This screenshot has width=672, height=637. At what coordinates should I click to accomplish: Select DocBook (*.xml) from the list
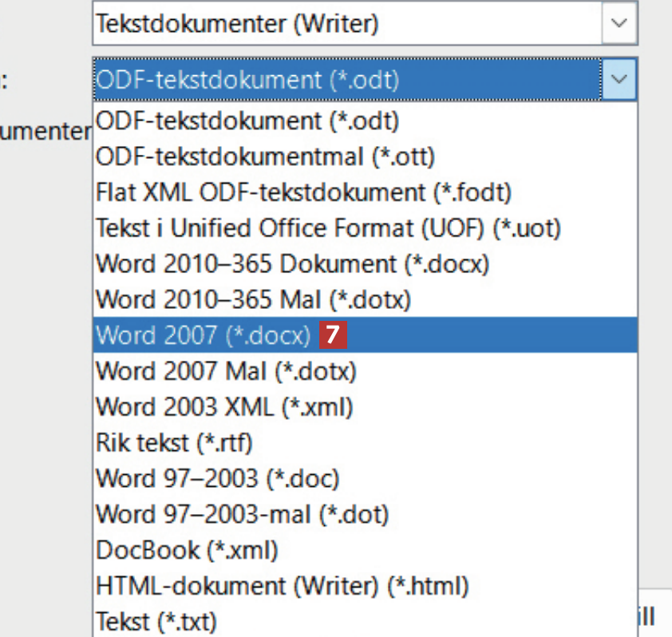point(187,551)
